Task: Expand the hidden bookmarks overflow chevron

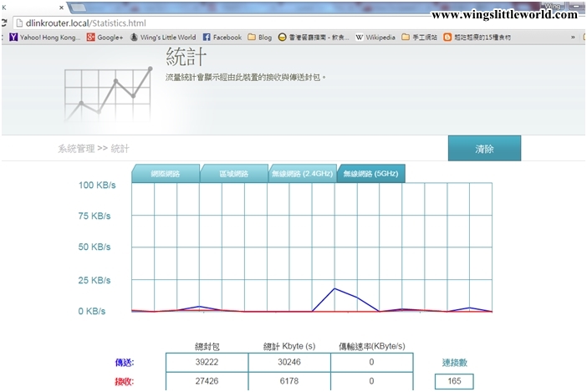Action: [x=573, y=38]
